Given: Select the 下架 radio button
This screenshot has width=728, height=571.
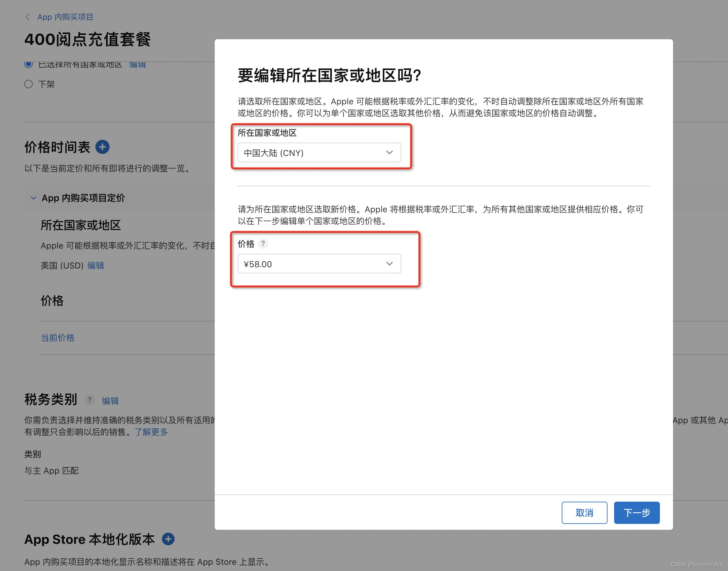Looking at the screenshot, I should [29, 84].
